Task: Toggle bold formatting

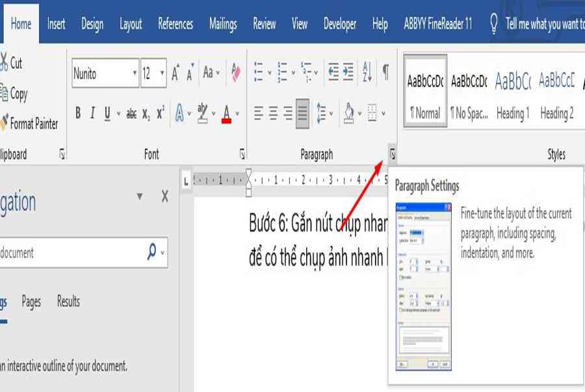Action: point(78,112)
